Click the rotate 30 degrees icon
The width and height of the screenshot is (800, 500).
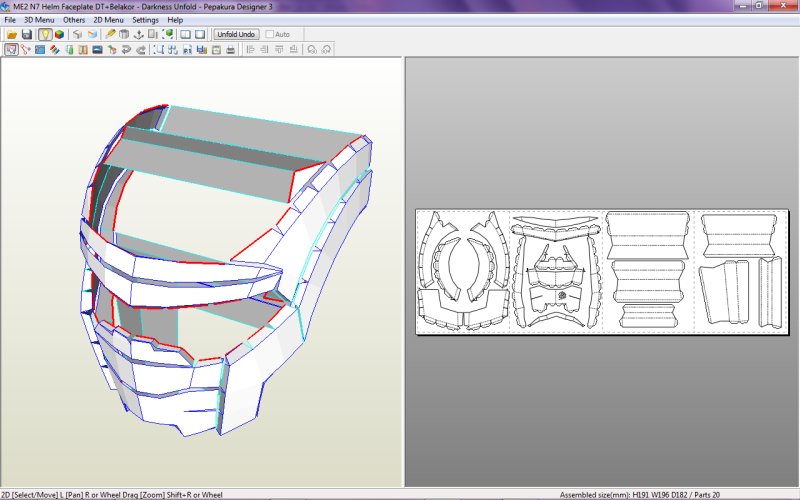(312, 49)
